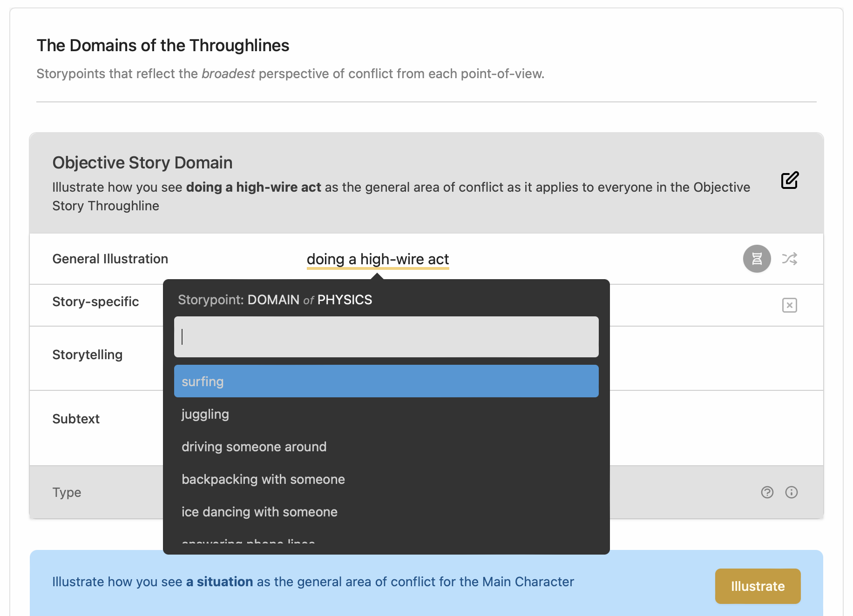Open the 'doing a high-wire act' illustration dropdown
The height and width of the screenshot is (616, 853).
pyautogui.click(x=378, y=259)
